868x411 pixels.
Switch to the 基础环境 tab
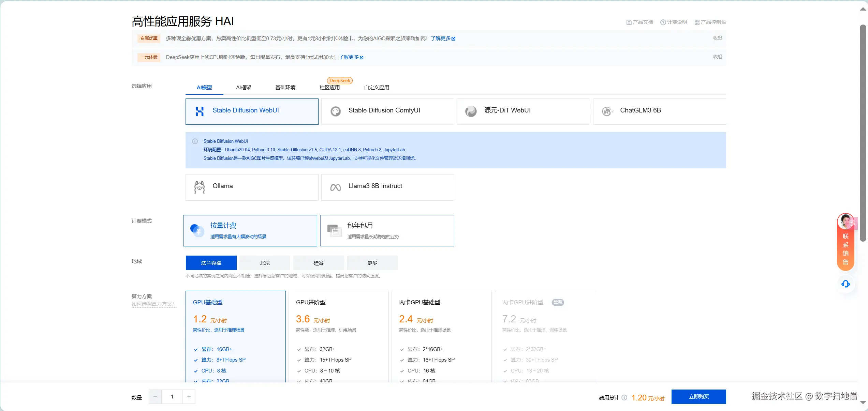click(285, 88)
